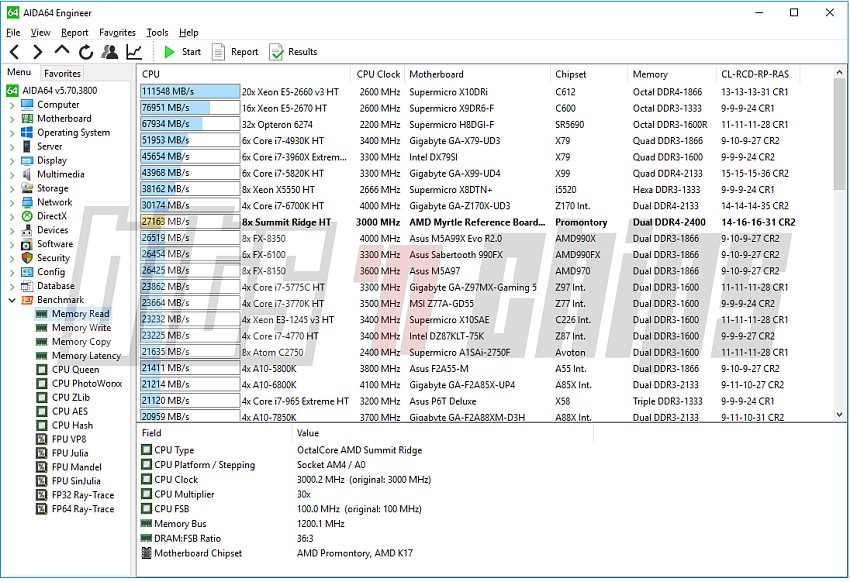This screenshot has height=582, width=850.
Task: Open the Tools menu
Action: [157, 33]
